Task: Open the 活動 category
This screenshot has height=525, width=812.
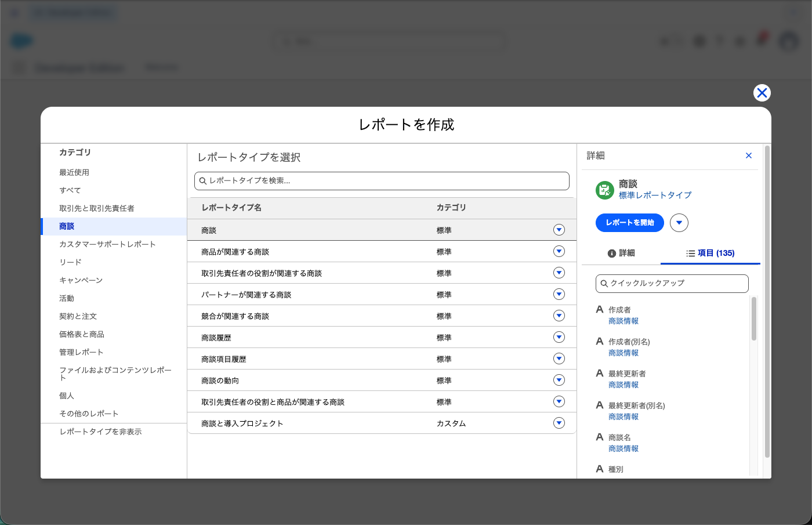Action: pos(114,298)
